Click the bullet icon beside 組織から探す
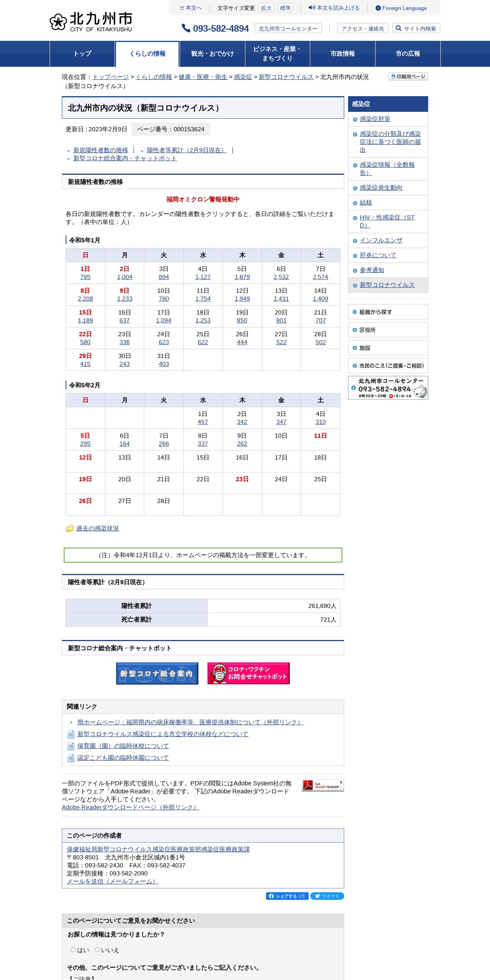Screen dimensions: 490x980 click(355, 312)
